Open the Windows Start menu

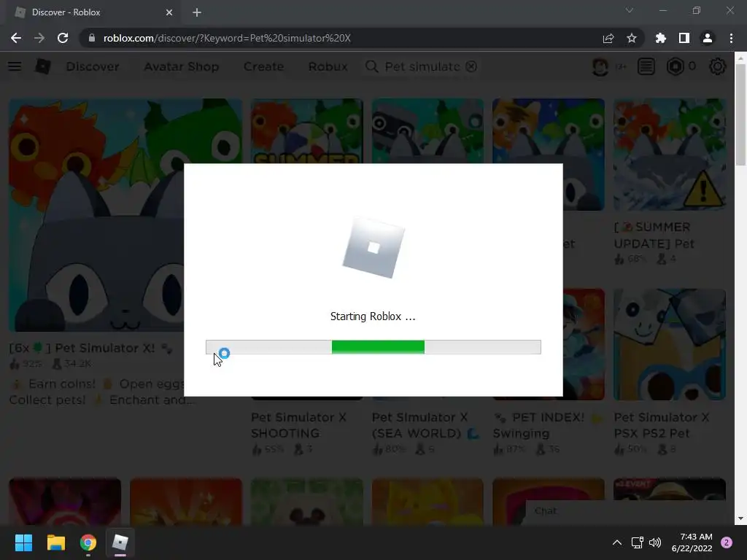click(23, 542)
